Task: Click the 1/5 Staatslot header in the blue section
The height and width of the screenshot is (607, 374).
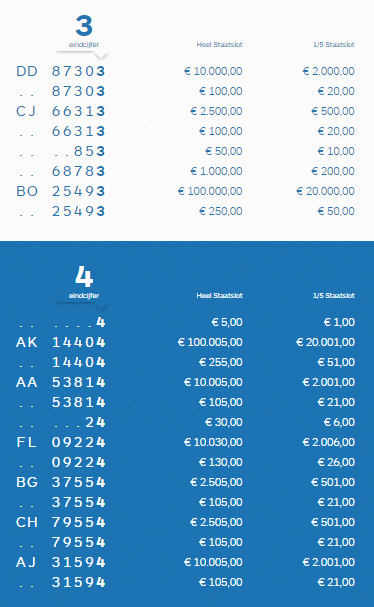Action: [x=334, y=295]
